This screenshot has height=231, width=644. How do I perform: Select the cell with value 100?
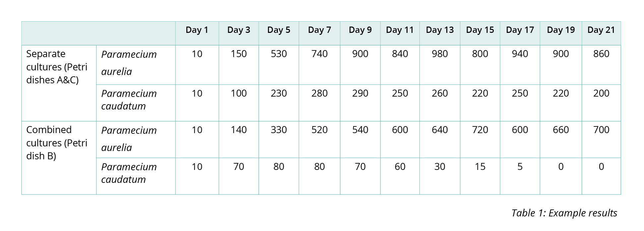239,93
